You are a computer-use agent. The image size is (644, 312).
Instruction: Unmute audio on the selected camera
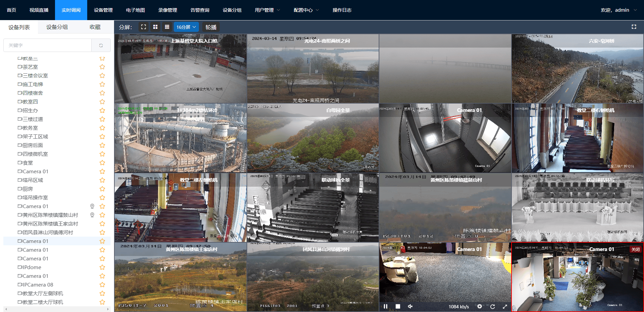410,306
